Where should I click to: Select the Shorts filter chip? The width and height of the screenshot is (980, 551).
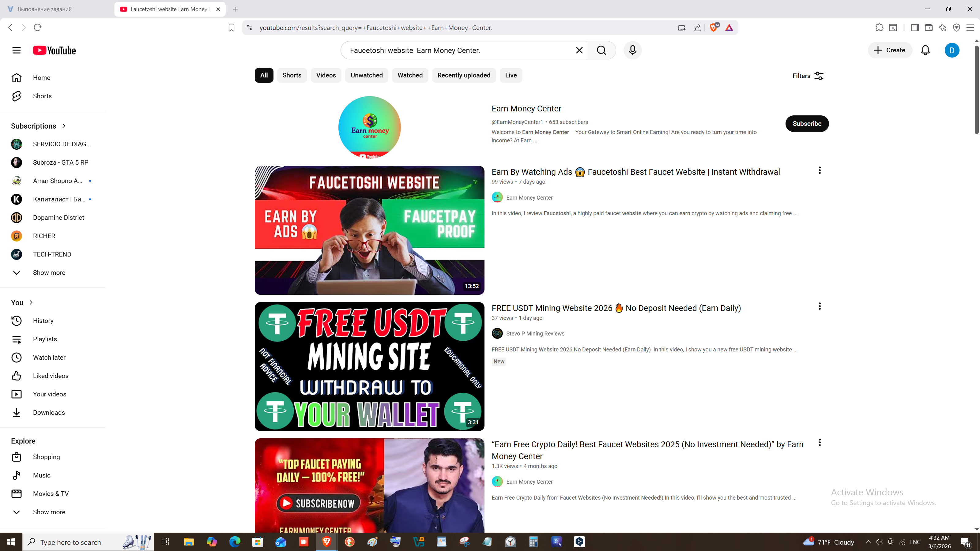click(x=292, y=75)
